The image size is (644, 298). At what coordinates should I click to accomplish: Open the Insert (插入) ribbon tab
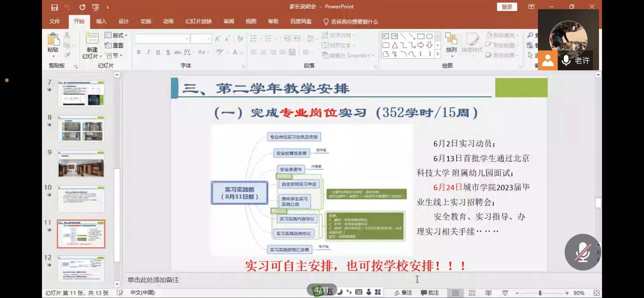(101, 21)
